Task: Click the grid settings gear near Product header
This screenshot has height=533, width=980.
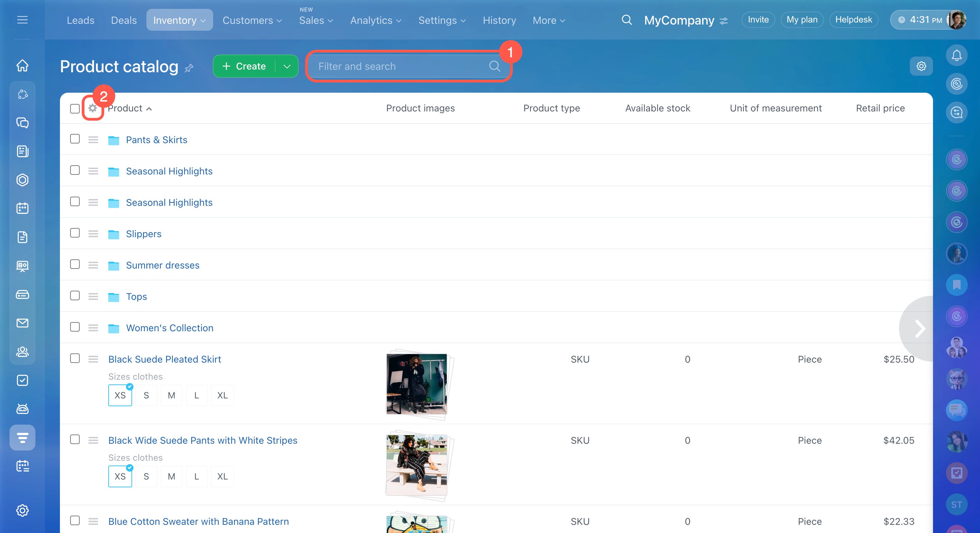Action: 92,108
